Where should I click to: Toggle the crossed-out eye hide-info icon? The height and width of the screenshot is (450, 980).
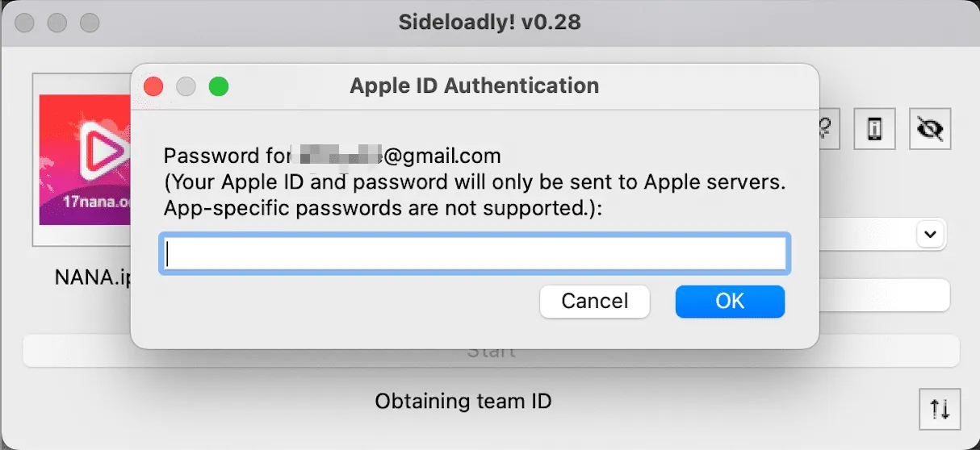(930, 128)
